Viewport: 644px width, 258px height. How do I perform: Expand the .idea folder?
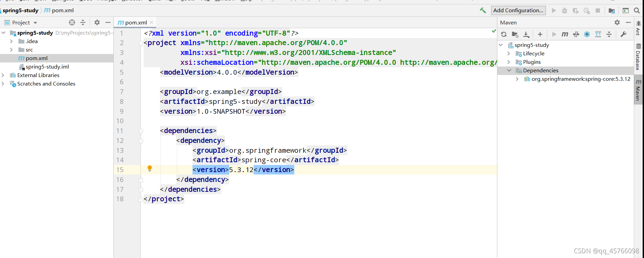pos(12,41)
